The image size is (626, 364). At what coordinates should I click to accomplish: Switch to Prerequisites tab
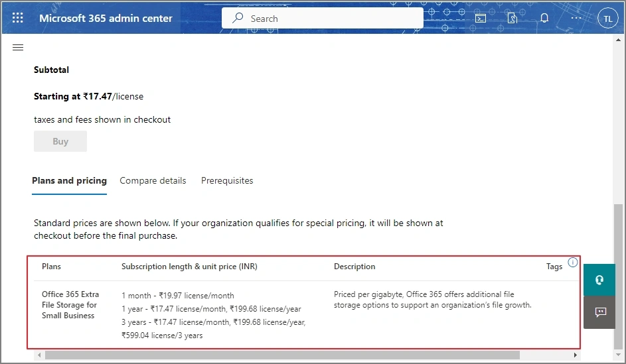(x=227, y=180)
